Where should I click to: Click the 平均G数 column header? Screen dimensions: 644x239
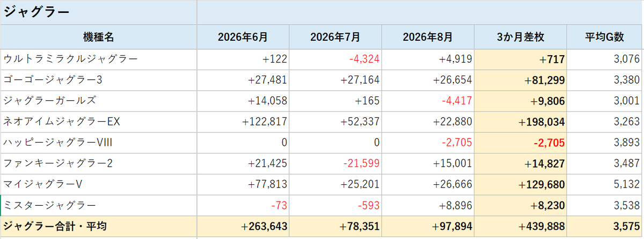605,37
